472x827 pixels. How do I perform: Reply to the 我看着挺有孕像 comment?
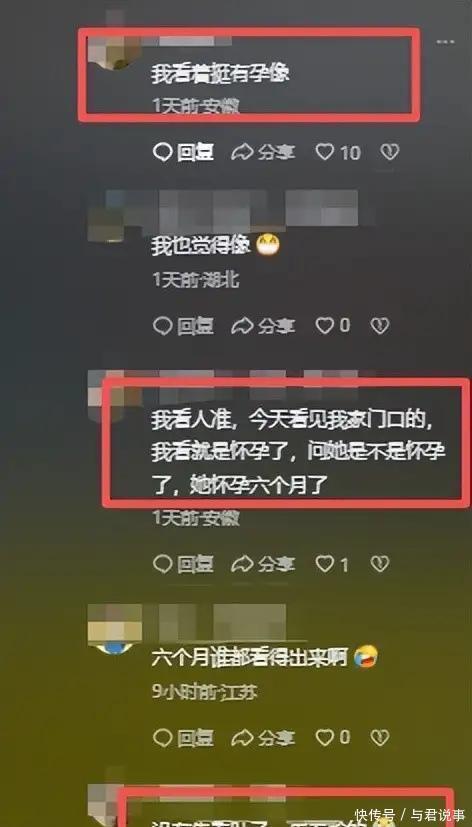click(184, 153)
